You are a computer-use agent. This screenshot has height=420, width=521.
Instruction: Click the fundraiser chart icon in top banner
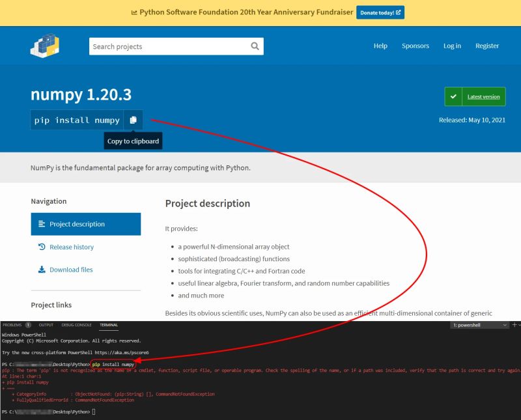click(134, 12)
